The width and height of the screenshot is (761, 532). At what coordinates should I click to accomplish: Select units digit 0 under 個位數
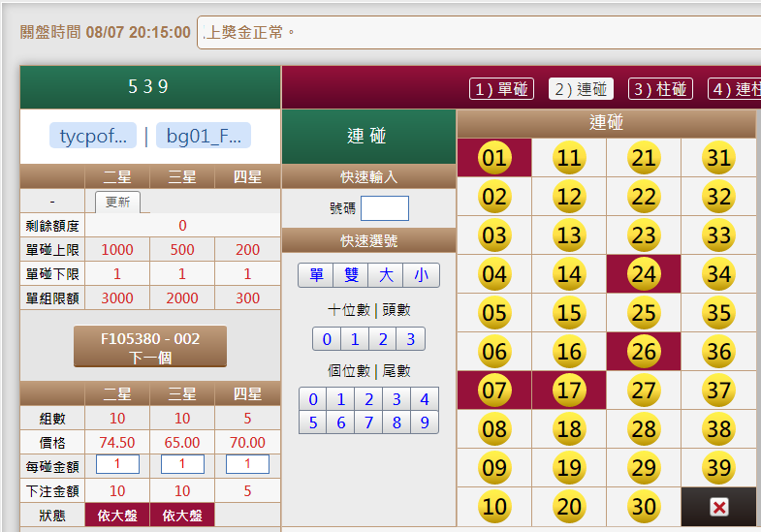click(x=313, y=399)
